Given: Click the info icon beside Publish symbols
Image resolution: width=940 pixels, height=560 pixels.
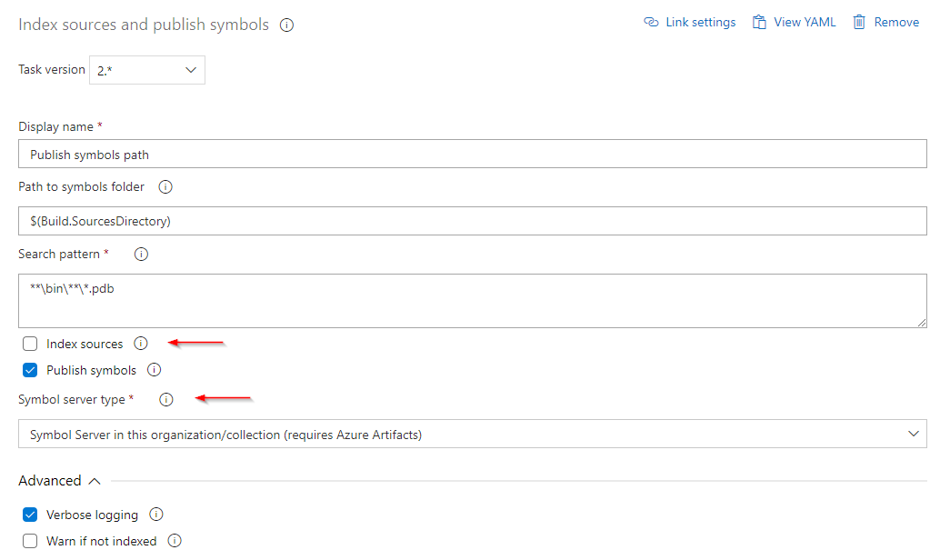Looking at the screenshot, I should click(x=155, y=370).
